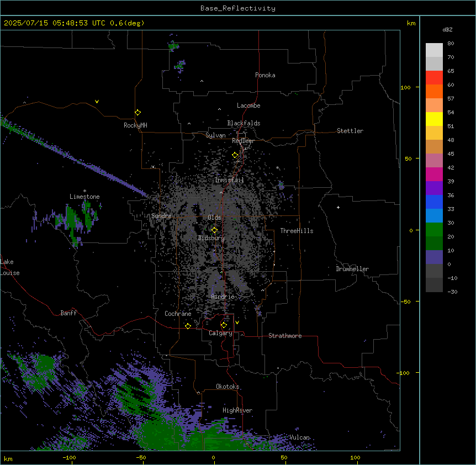Click the Strathmore label
This screenshot has width=476, height=465.
pyautogui.click(x=285, y=336)
